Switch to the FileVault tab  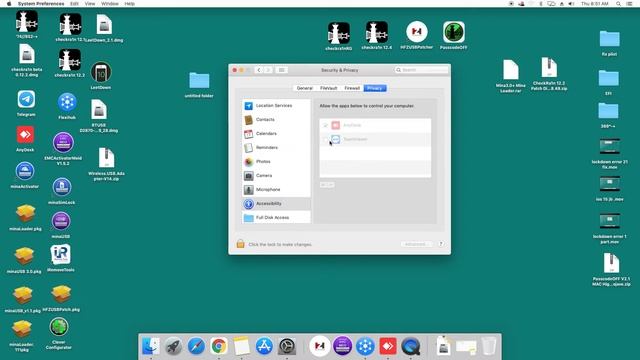point(328,88)
